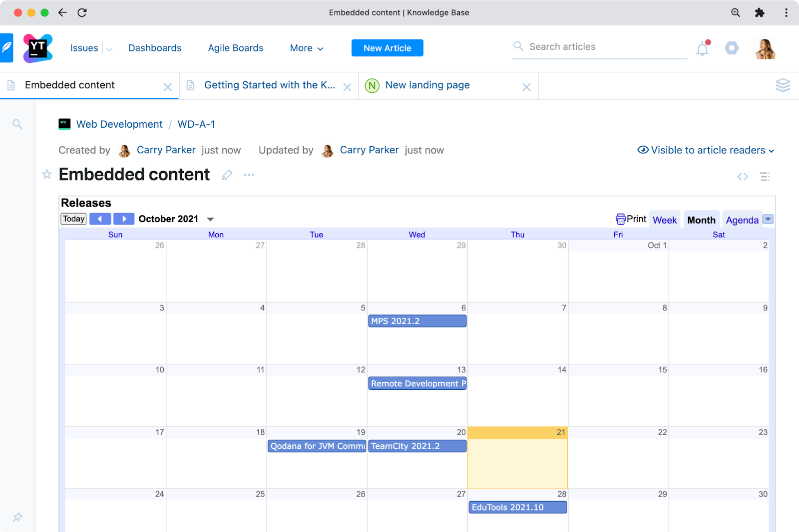Switch to Embedded content tab
Viewport: 799px width, 532px height.
click(70, 85)
